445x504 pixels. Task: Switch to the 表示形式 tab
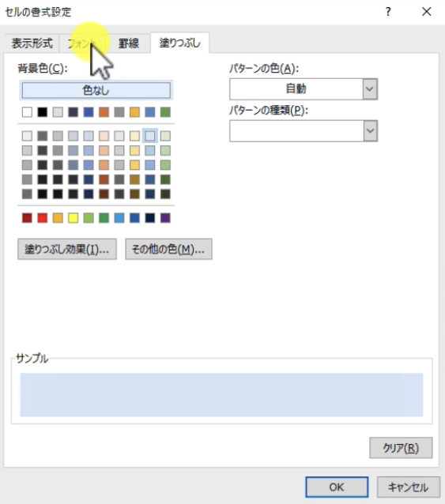click(x=32, y=43)
